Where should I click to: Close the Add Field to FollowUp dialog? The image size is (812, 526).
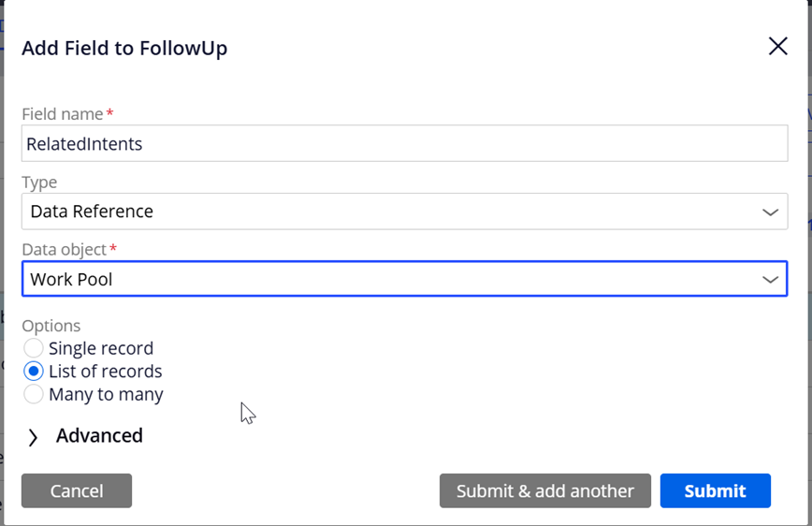click(x=777, y=47)
